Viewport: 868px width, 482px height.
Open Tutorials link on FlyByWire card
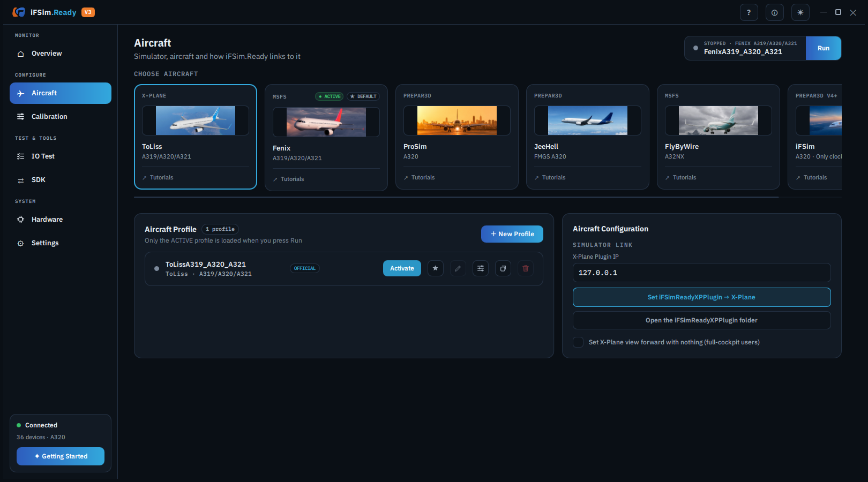pos(681,178)
